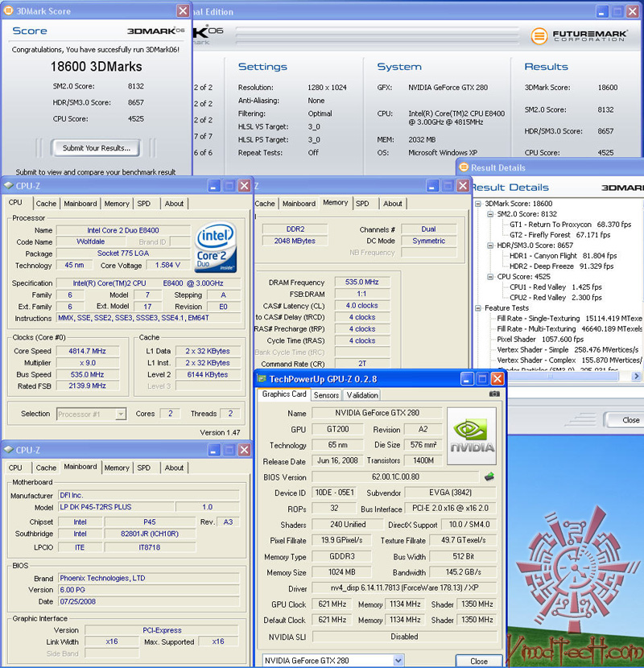Click the GPU-Z screenshot camera icon

494,394
